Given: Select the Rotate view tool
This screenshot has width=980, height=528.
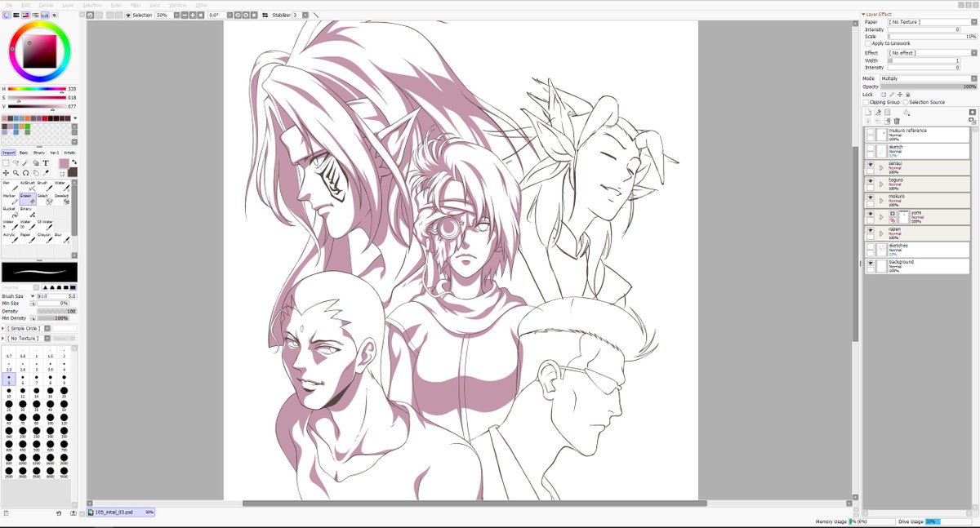Looking at the screenshot, I should pos(26,173).
